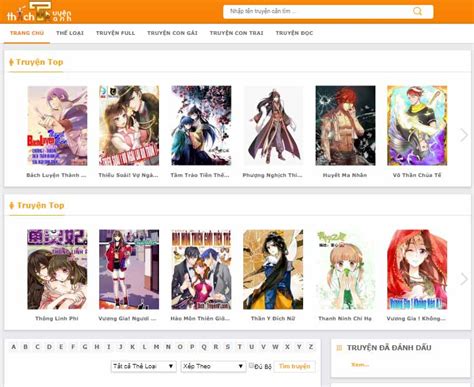Open Vương Gia ! Không... cover thumbnail

(x=417, y=269)
